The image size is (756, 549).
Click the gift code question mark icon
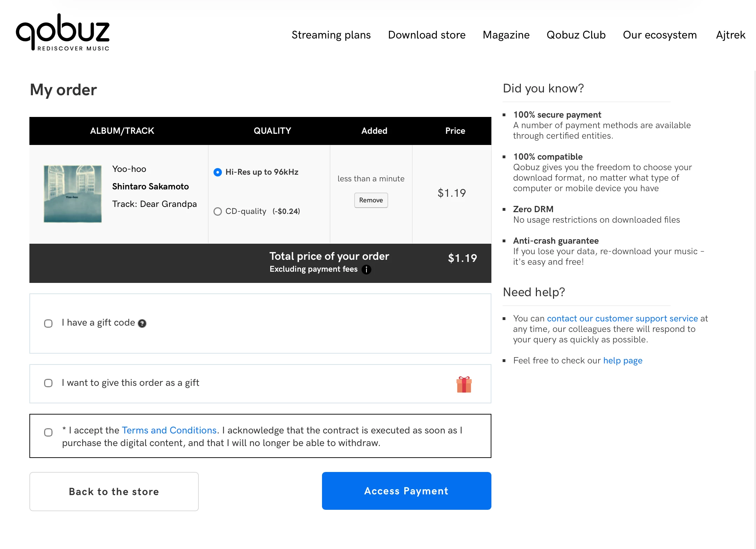click(142, 324)
